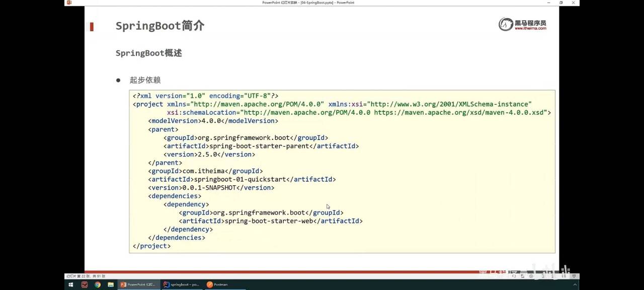Click the PowerPoint icon in the title bar
The image size is (644, 290).
click(69, 3)
